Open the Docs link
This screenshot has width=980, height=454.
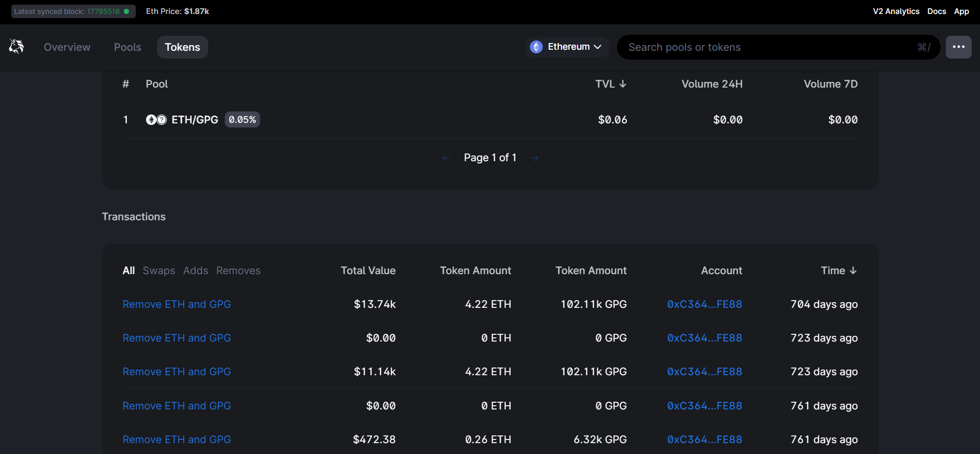click(x=936, y=11)
